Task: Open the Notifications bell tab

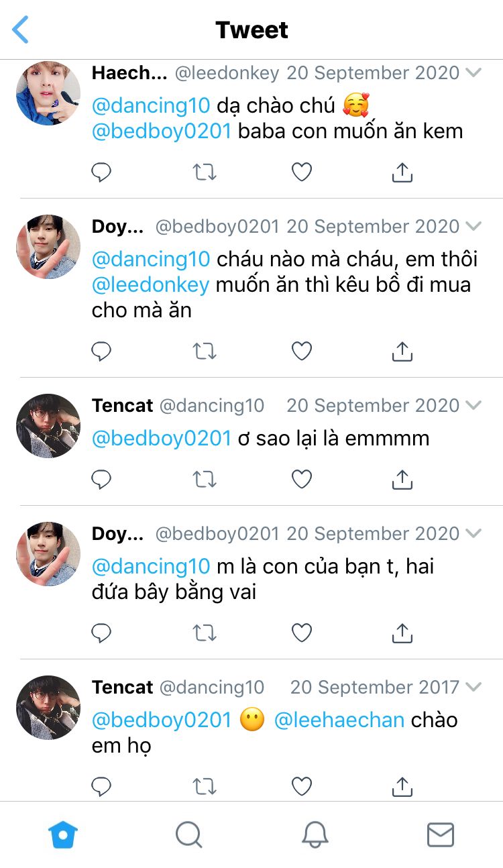Action: tap(315, 835)
